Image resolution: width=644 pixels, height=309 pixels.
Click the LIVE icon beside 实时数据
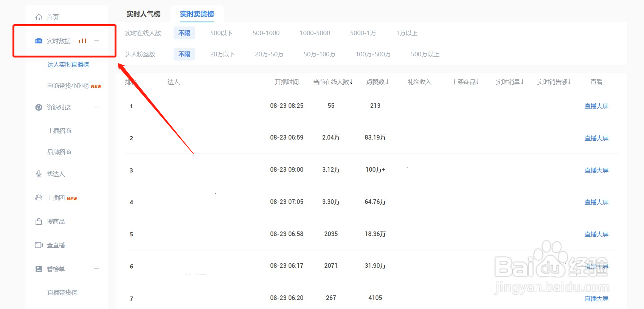tap(39, 41)
